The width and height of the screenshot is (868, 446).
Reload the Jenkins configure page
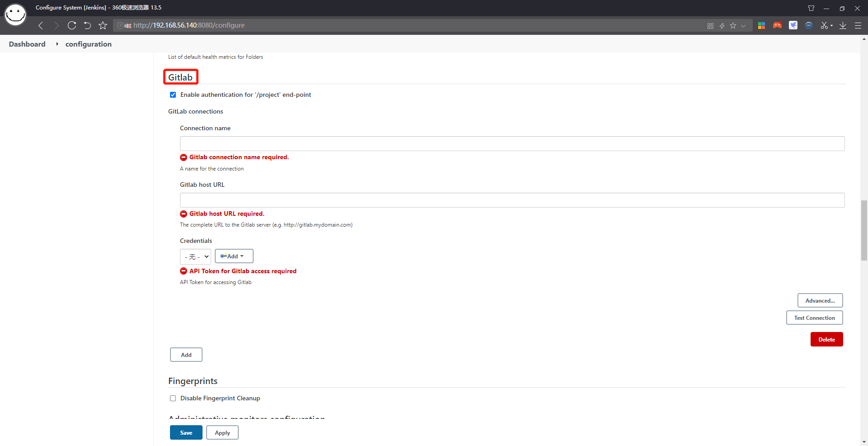coord(72,25)
